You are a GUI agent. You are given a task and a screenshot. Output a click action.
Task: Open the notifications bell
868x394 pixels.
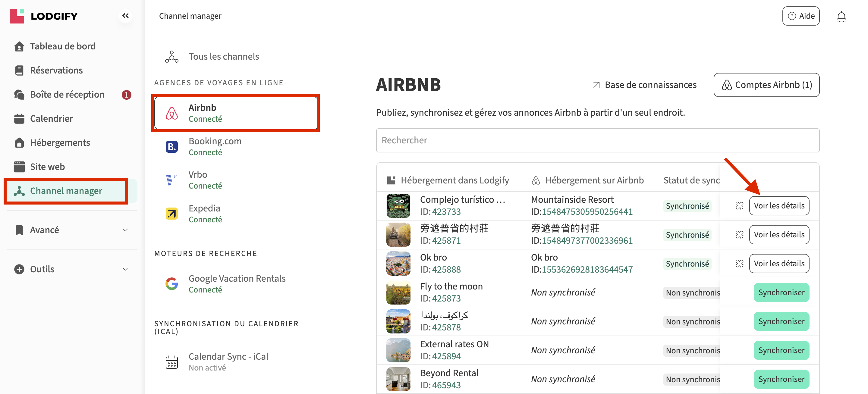click(841, 17)
